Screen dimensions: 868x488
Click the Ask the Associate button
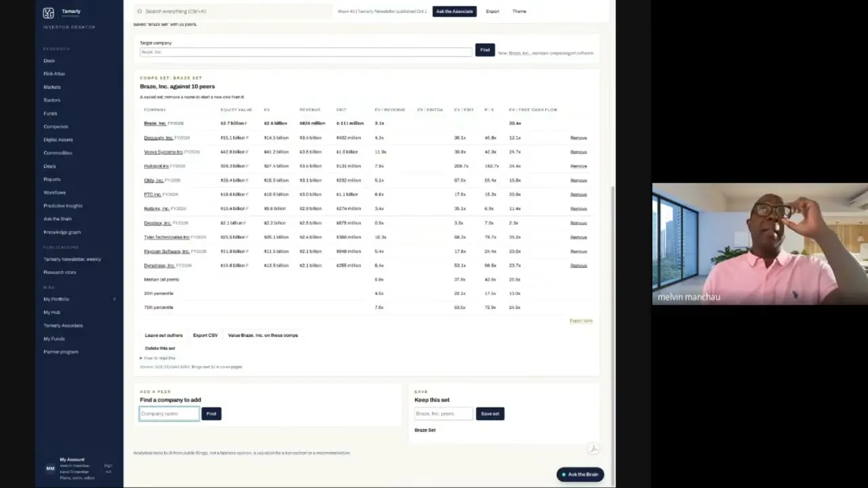click(x=454, y=12)
